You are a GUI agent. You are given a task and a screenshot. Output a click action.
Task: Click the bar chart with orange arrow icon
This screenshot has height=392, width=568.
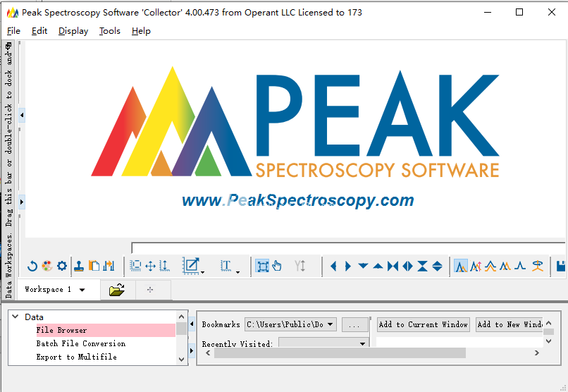[109, 267]
